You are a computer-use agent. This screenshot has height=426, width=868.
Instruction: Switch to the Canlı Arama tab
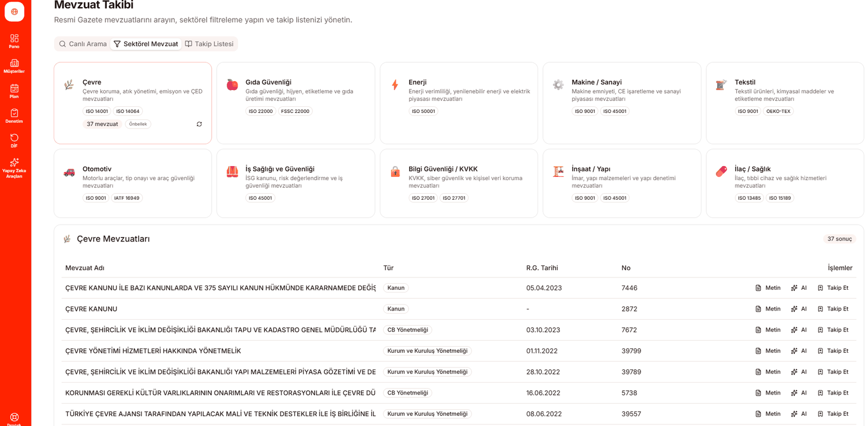click(83, 44)
